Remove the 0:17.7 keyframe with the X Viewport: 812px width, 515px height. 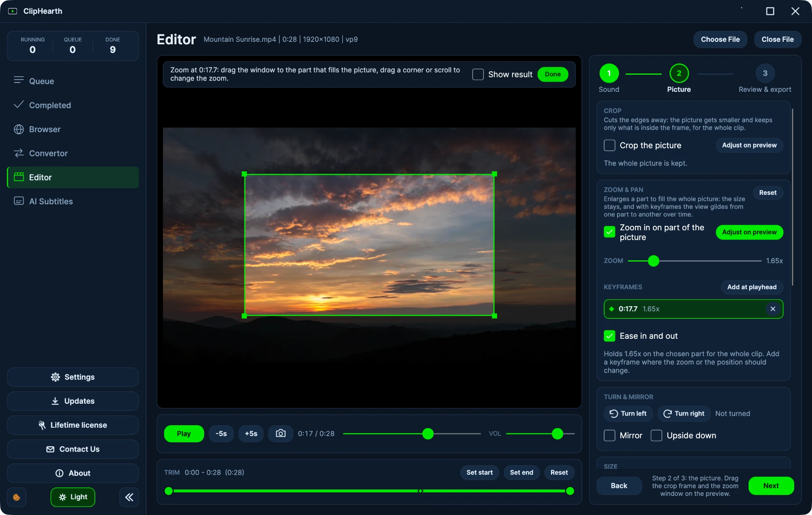[773, 309]
